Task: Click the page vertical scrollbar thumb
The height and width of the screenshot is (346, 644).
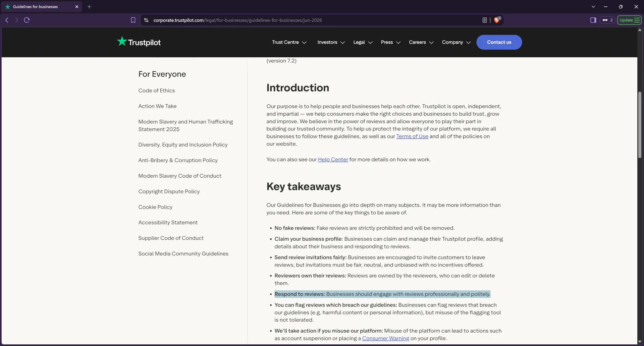Action: point(640,125)
